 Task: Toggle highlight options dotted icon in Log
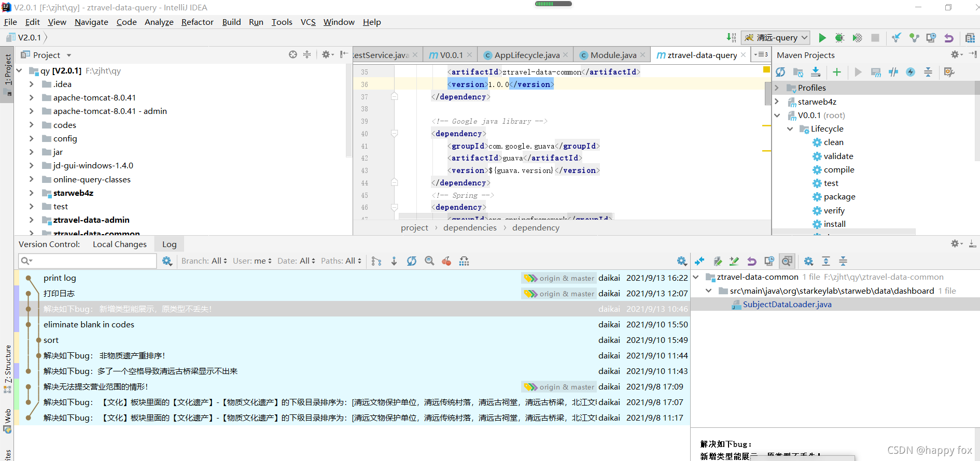tap(464, 261)
